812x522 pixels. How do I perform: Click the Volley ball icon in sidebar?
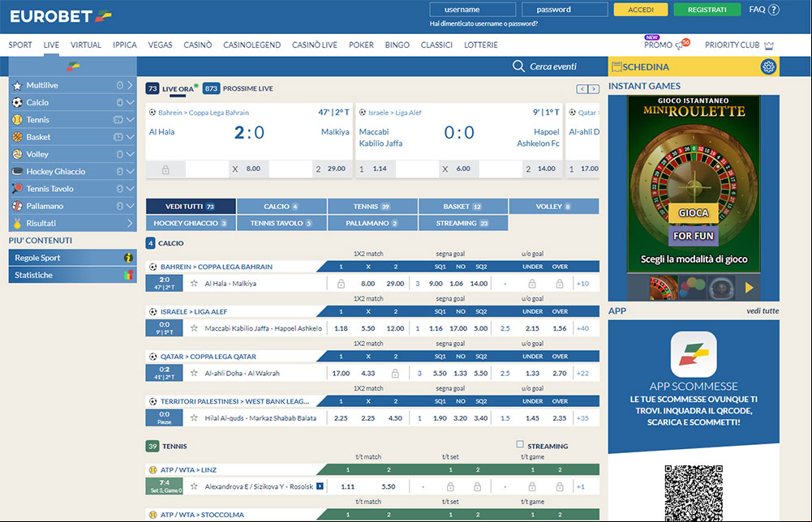click(17, 154)
